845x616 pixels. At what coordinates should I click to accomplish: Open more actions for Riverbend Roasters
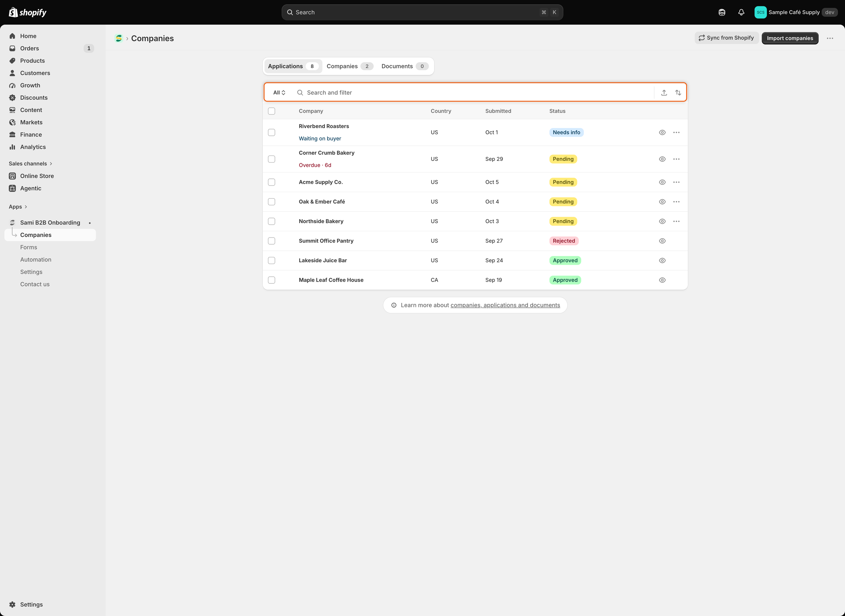[676, 132]
